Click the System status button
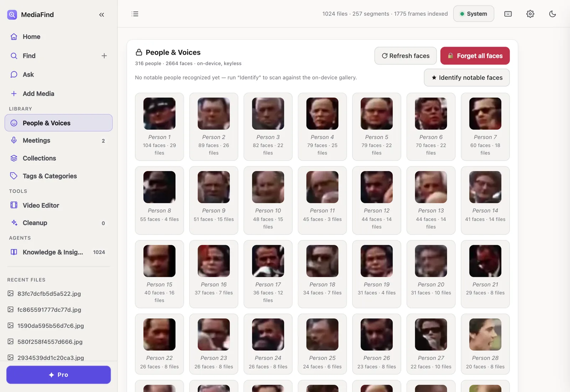This screenshot has width=570, height=392. [473, 14]
